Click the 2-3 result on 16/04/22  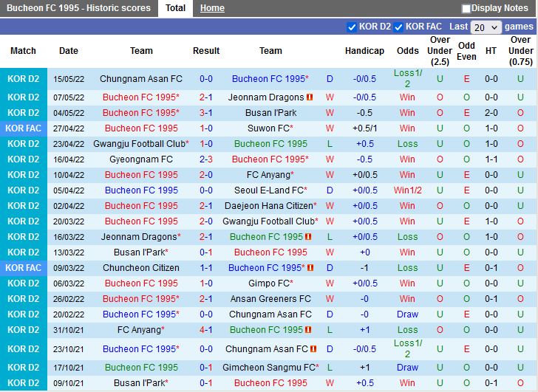pos(206,159)
